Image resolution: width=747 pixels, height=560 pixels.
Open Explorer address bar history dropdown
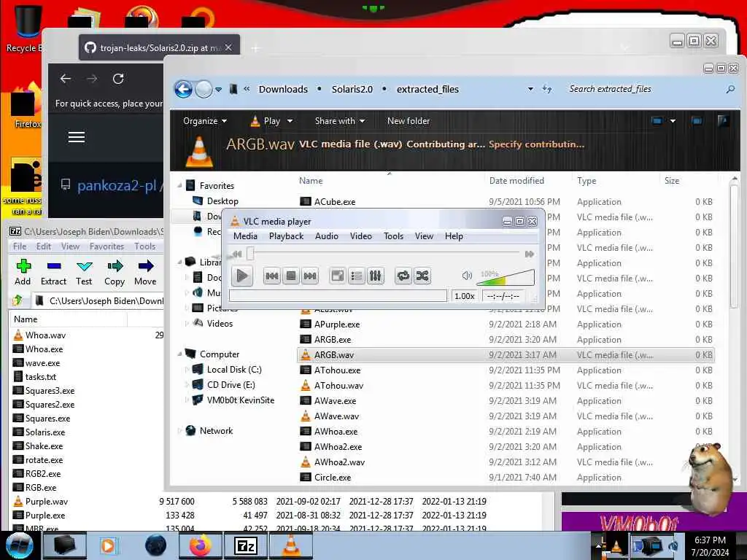pos(530,89)
